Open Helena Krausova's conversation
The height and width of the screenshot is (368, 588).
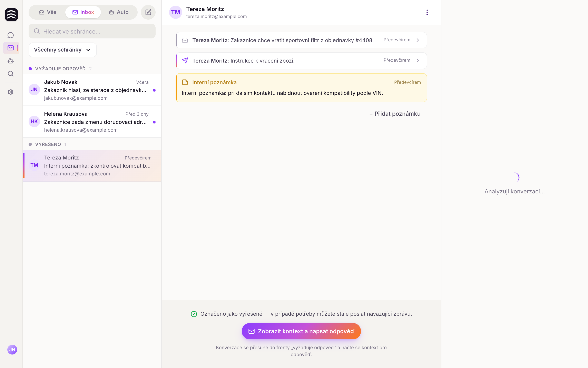[x=92, y=122]
